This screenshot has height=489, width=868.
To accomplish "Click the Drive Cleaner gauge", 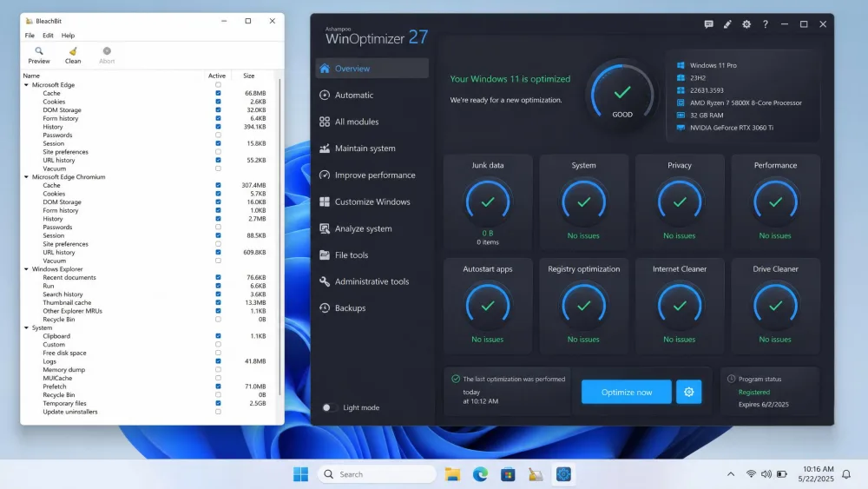I will 775,306.
